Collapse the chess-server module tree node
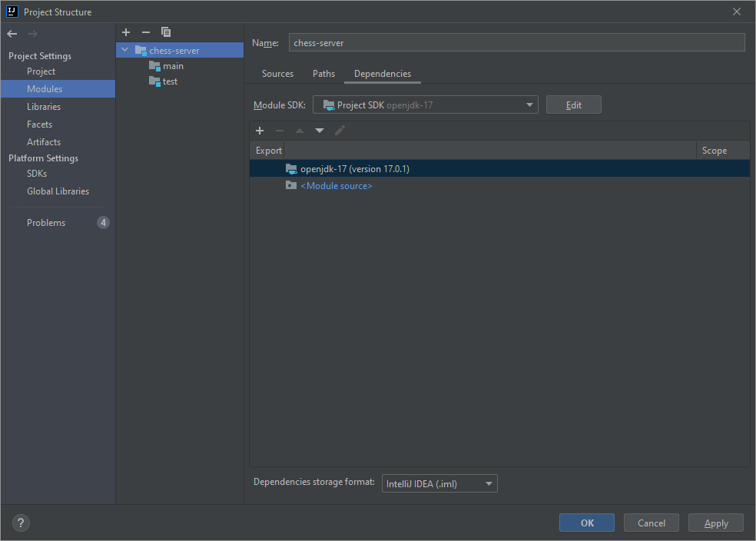The image size is (756, 541). (x=125, y=50)
